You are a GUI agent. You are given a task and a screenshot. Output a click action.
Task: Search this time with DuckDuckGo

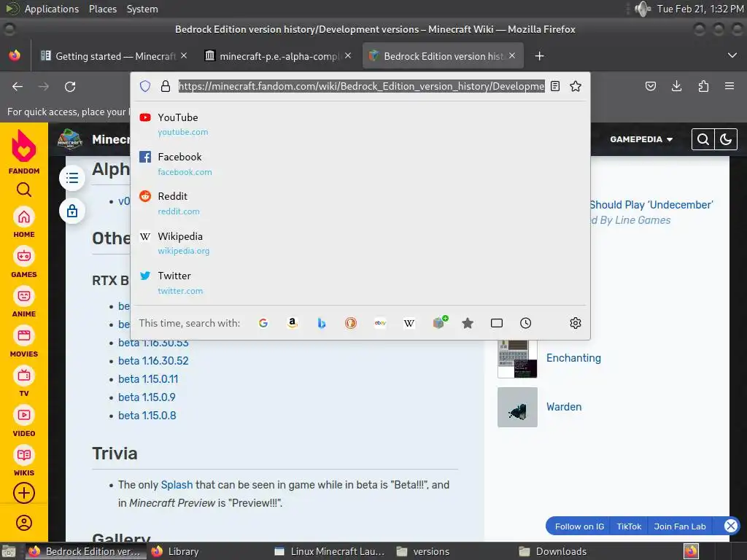pyautogui.click(x=351, y=323)
